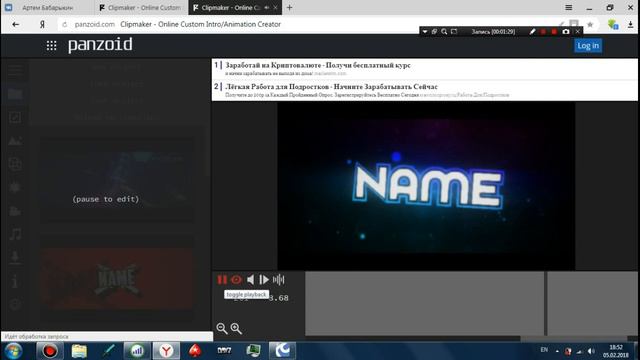
Task: Stop the screen recording with red square
Action: coord(554,31)
